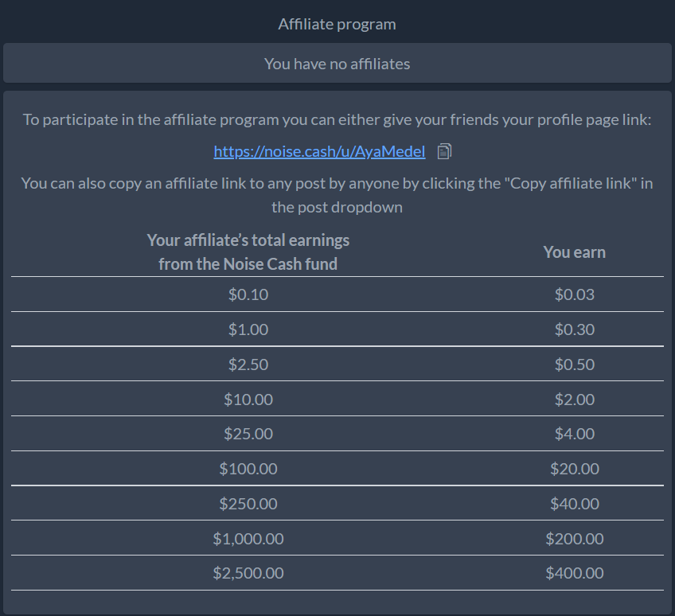Click the 'Affiliate program' heading

tap(337, 24)
